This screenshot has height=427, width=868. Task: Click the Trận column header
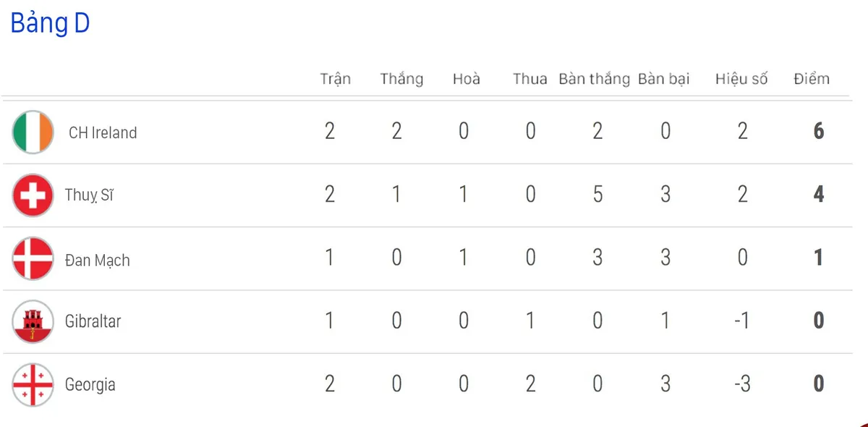pyautogui.click(x=336, y=79)
